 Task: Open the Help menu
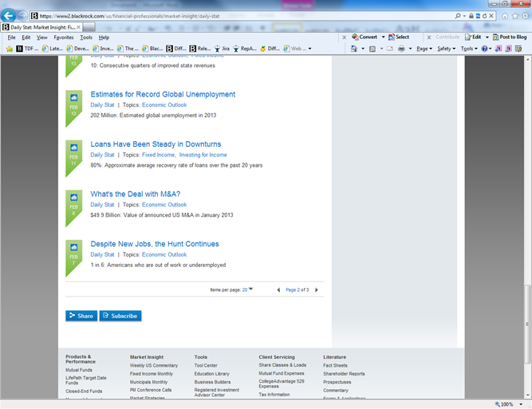pyautogui.click(x=104, y=37)
